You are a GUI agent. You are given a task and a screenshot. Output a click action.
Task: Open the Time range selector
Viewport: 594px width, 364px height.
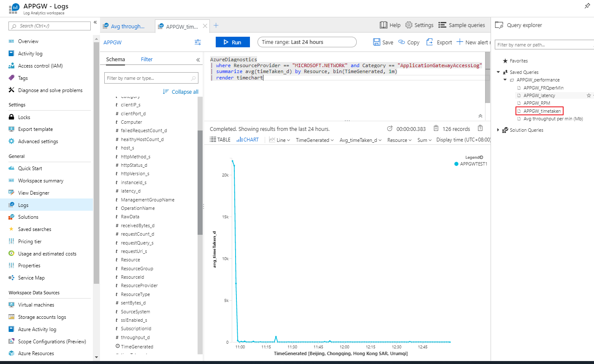307,42
